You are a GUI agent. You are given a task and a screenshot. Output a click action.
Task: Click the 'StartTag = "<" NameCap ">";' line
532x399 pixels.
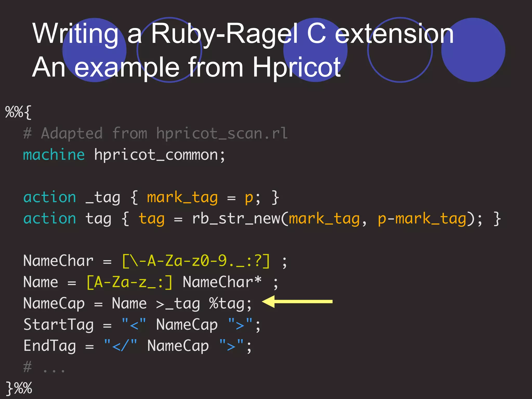click(x=142, y=325)
